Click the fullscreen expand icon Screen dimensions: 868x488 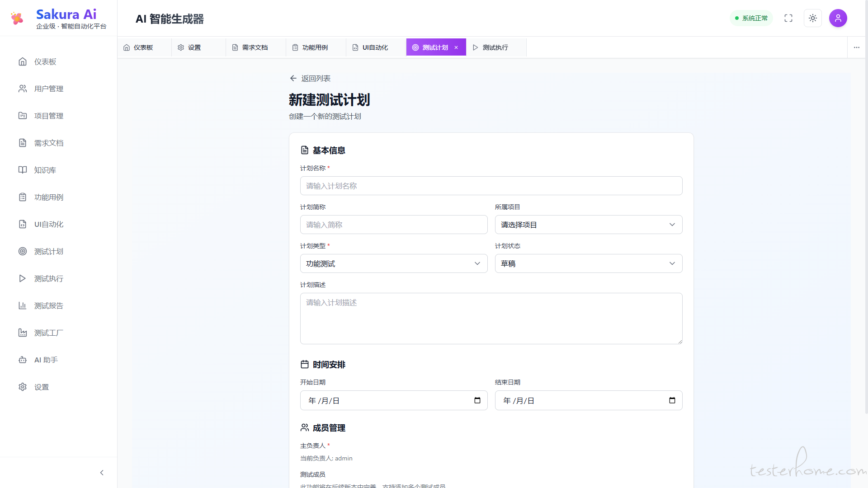point(788,18)
